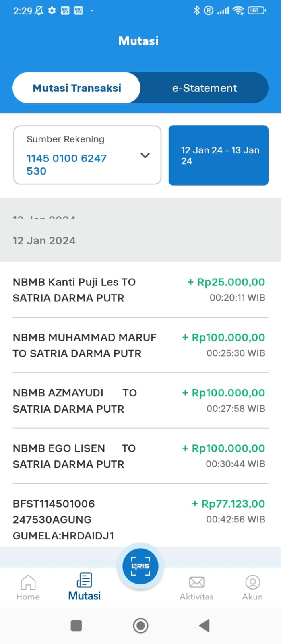Screen dimensions: 281x644
Task: Switch to the e-Statement toggle
Action: (x=205, y=88)
